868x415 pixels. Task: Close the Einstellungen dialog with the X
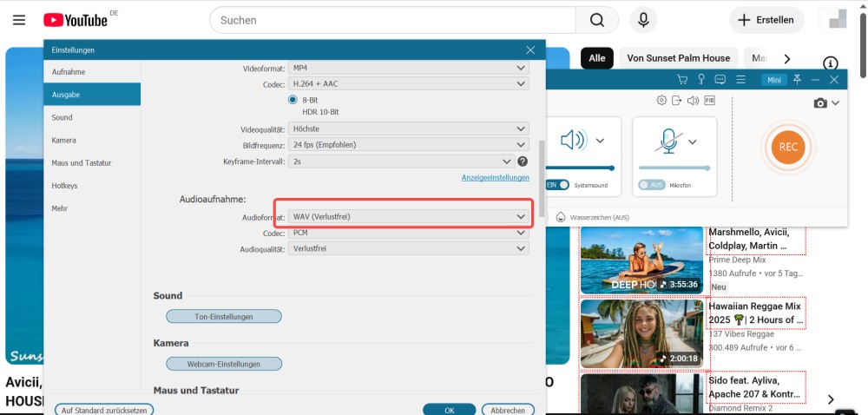(530, 49)
